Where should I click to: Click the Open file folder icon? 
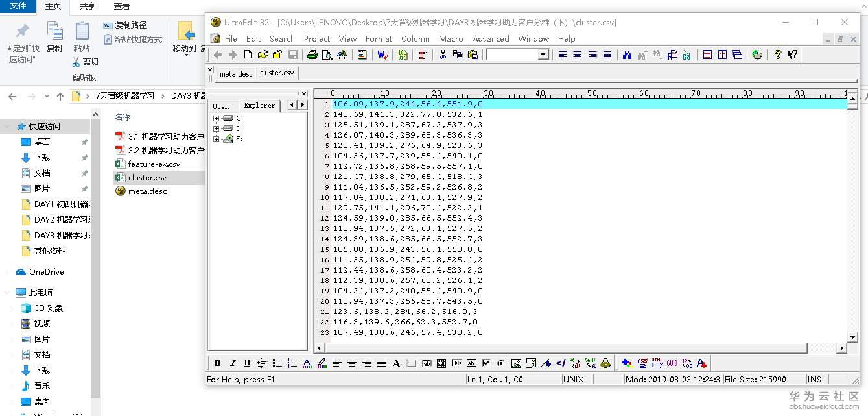pyautogui.click(x=263, y=55)
